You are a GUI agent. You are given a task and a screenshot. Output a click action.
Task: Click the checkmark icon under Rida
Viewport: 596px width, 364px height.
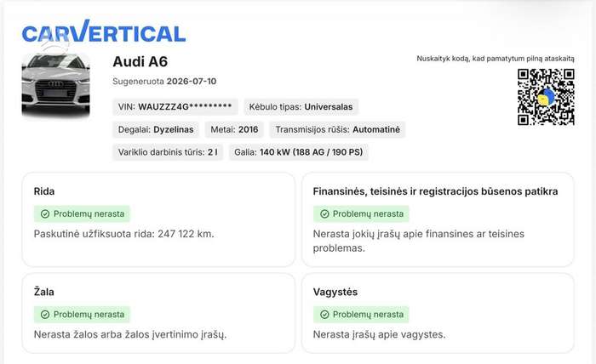click(45, 214)
